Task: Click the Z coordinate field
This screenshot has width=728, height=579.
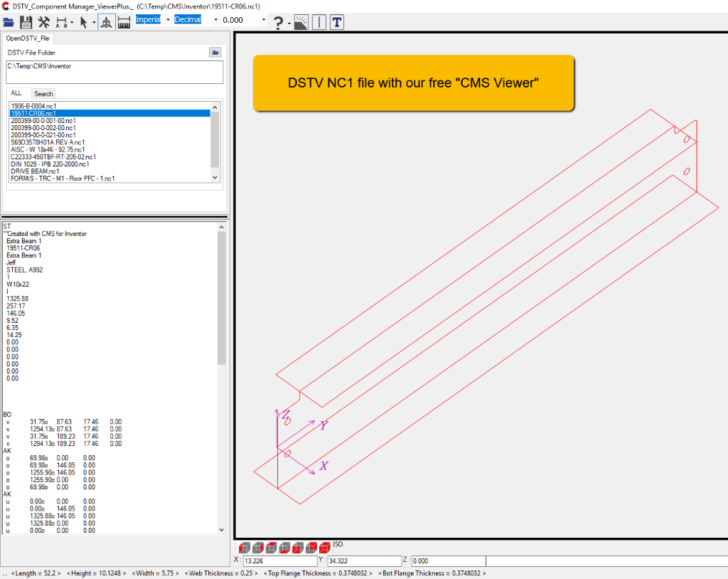Action: (x=449, y=561)
